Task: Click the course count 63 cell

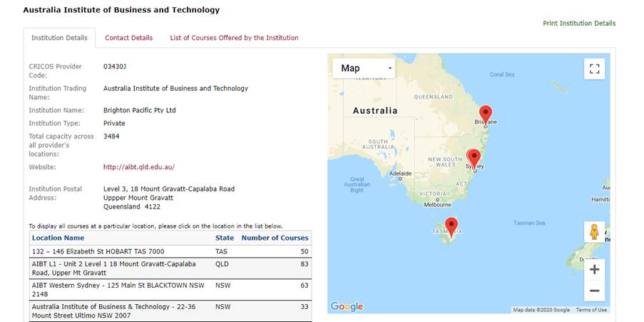Action: click(x=305, y=286)
